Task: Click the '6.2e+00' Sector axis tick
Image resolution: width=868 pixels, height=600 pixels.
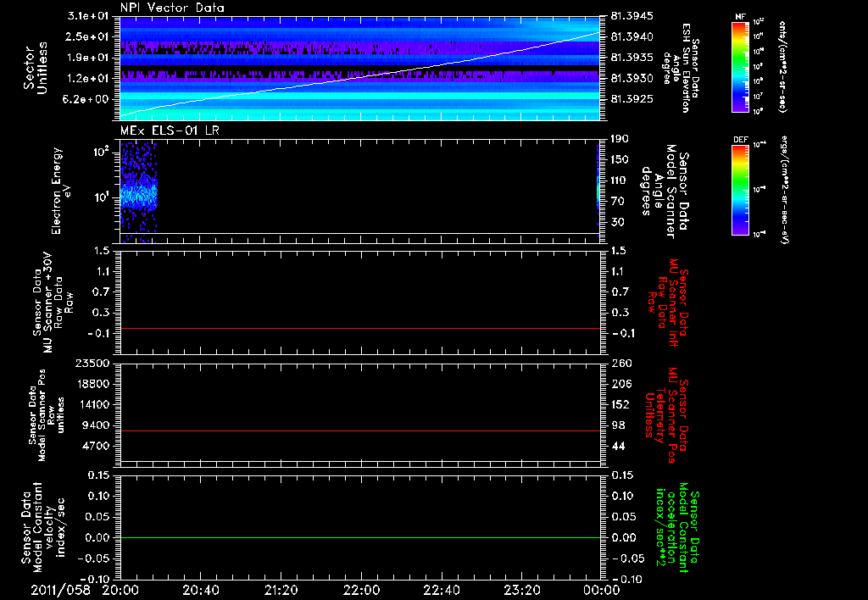Action: pos(87,99)
